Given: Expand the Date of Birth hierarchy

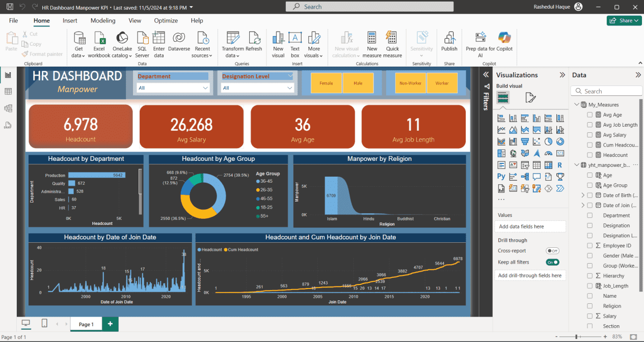Looking at the screenshot, I should pos(583,195).
